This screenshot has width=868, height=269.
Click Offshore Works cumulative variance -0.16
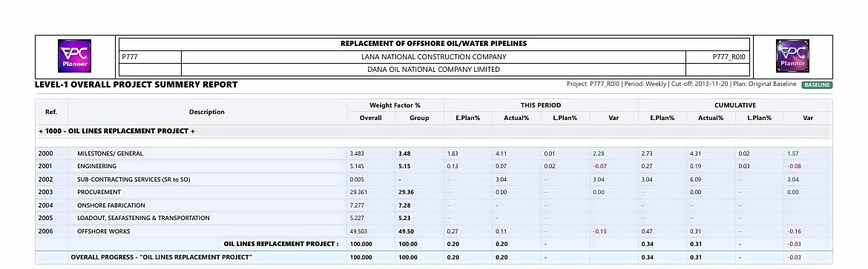[x=794, y=231]
